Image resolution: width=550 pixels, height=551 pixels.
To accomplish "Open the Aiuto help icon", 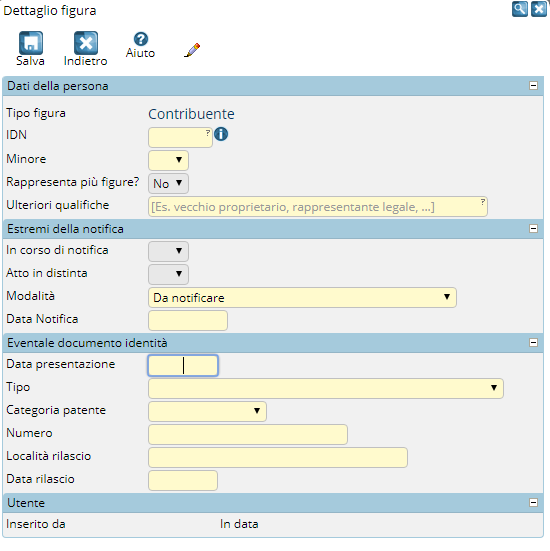I will 141,39.
